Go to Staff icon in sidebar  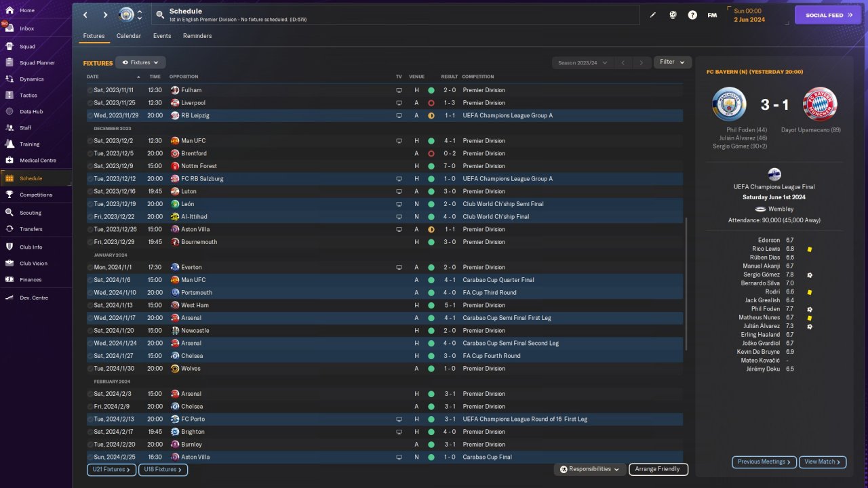[x=9, y=128]
